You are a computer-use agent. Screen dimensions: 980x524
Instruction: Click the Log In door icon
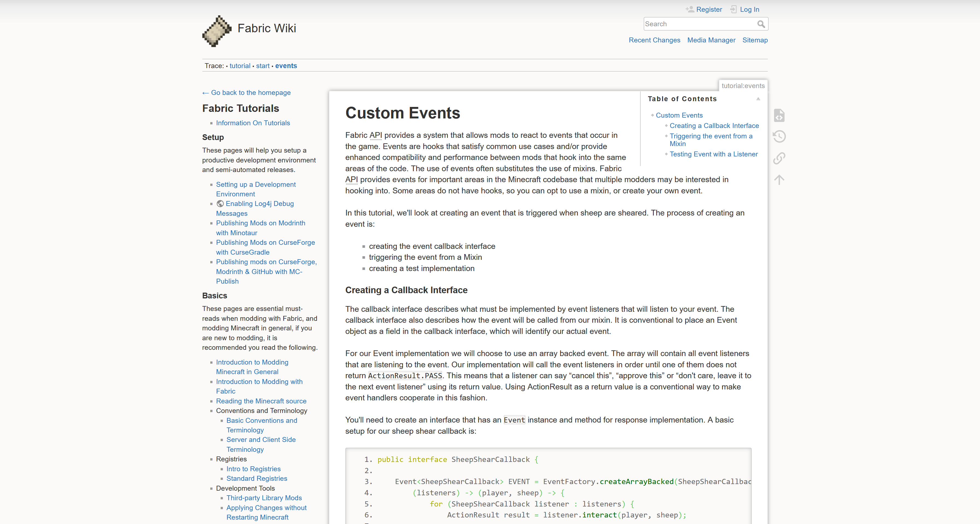coord(733,9)
